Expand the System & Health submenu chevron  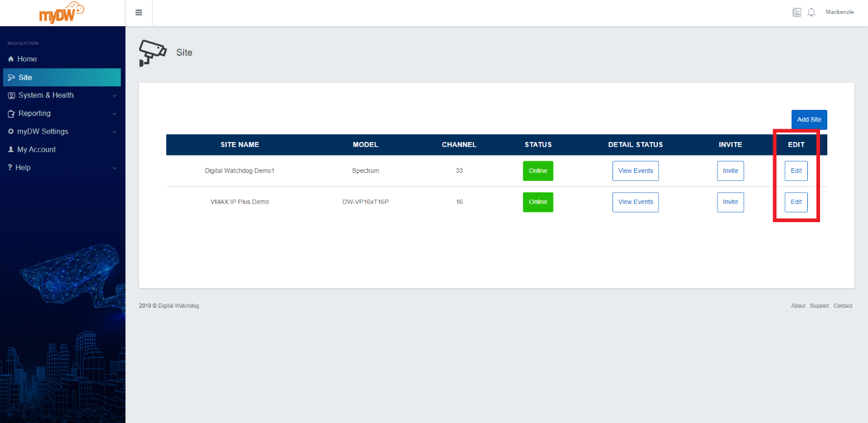[x=114, y=96]
